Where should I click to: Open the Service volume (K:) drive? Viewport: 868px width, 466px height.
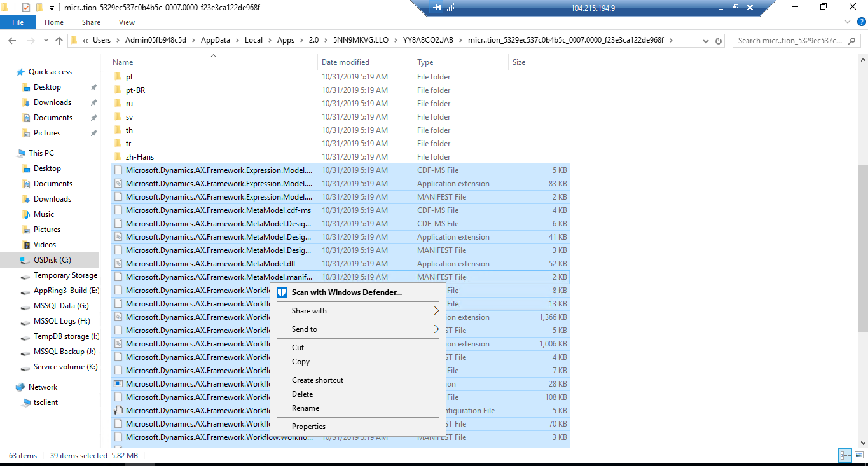65,367
